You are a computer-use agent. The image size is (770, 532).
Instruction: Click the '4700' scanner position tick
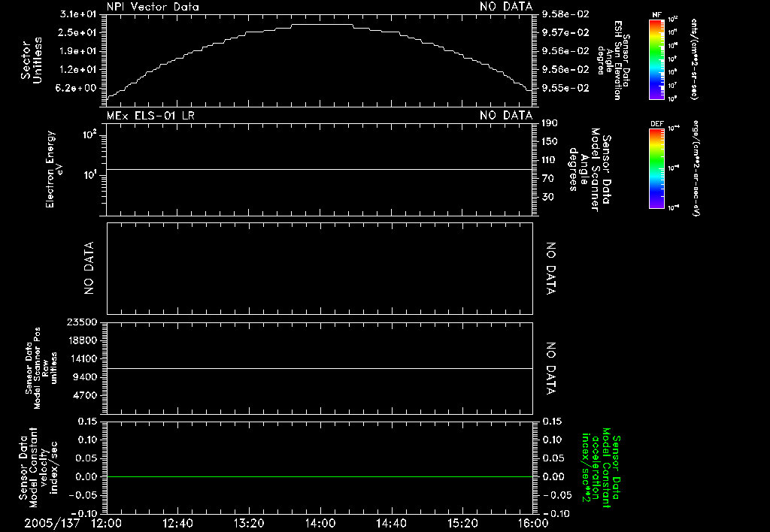(x=84, y=395)
